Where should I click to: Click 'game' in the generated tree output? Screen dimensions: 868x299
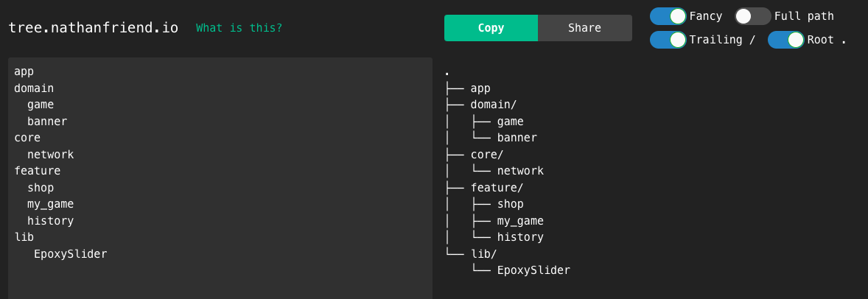point(511,122)
